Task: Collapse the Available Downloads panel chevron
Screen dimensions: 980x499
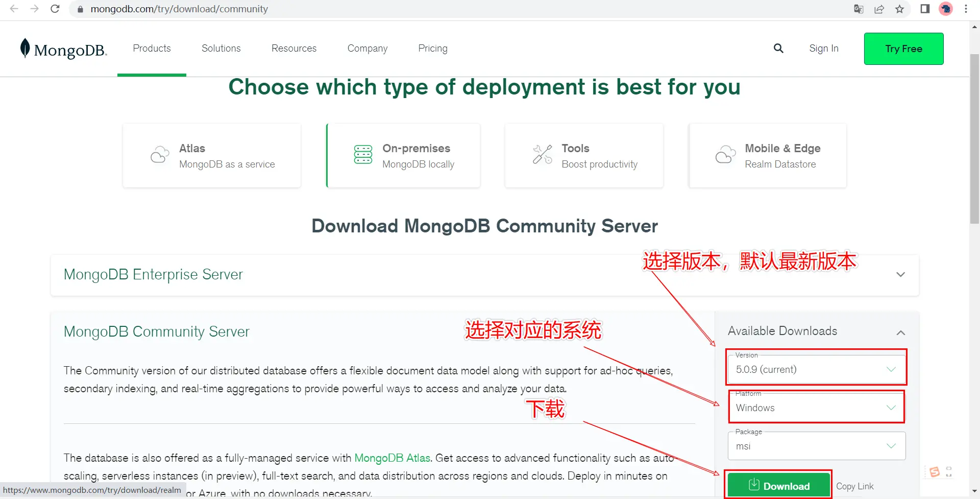Action: (900, 332)
